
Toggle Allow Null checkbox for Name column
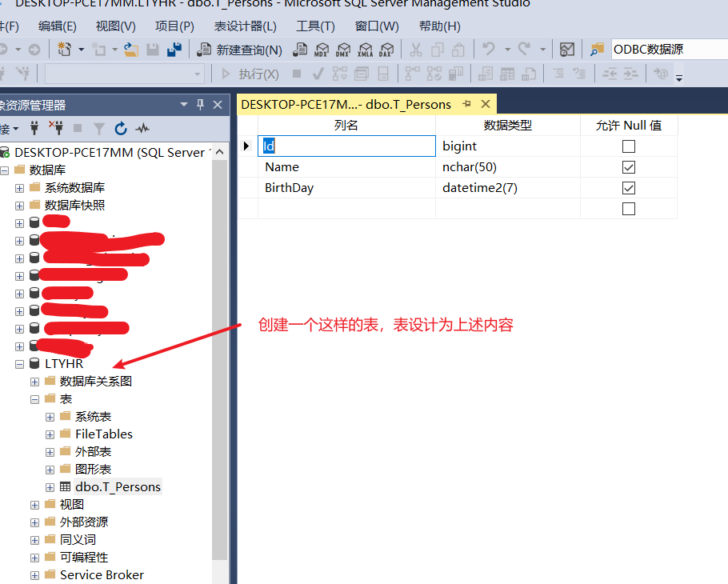628,167
